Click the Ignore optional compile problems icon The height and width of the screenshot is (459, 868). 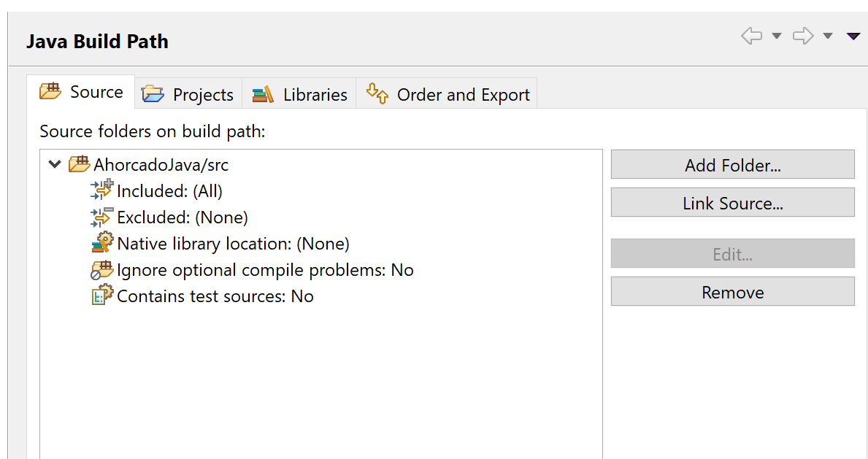[102, 270]
